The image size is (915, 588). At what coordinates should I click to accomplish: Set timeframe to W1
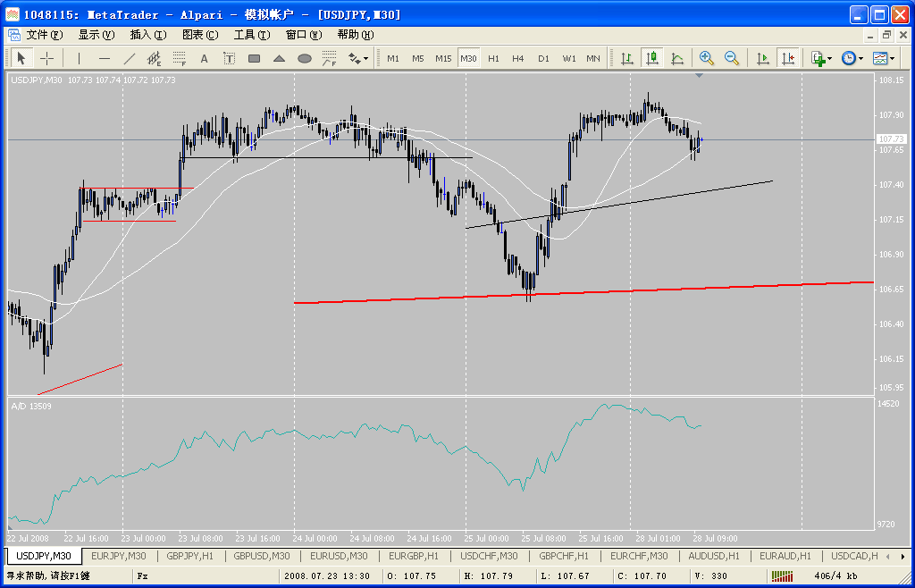569,58
